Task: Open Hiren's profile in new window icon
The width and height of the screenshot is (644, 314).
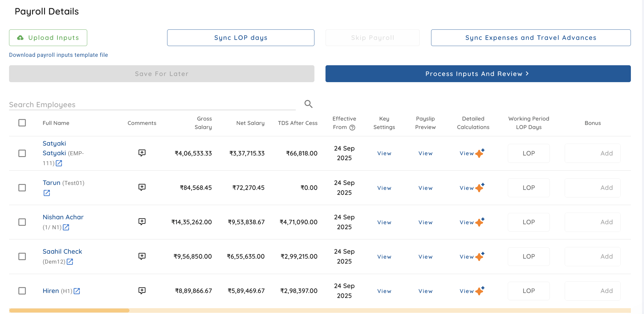Action: (77, 291)
